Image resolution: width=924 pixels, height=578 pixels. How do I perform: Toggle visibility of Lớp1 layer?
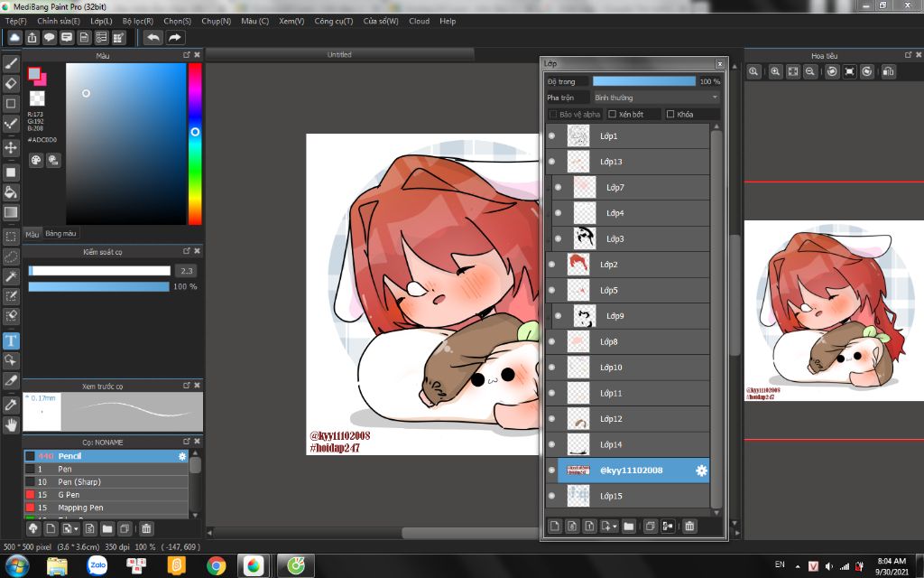coord(551,136)
